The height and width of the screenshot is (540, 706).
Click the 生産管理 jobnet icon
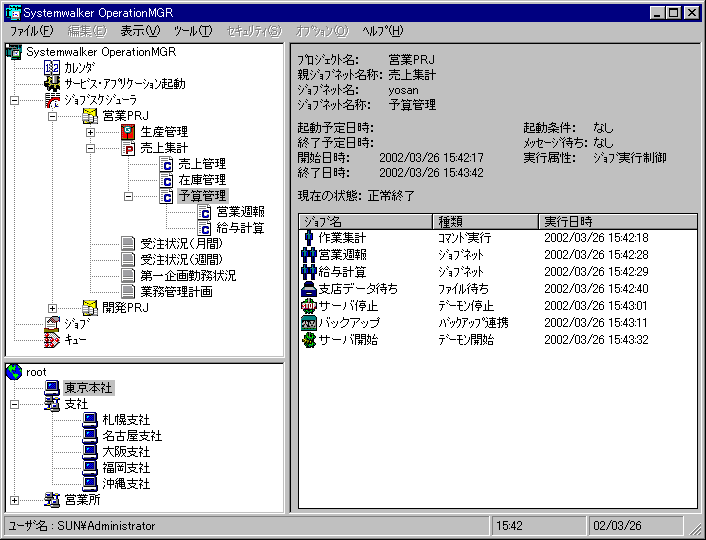(x=128, y=132)
